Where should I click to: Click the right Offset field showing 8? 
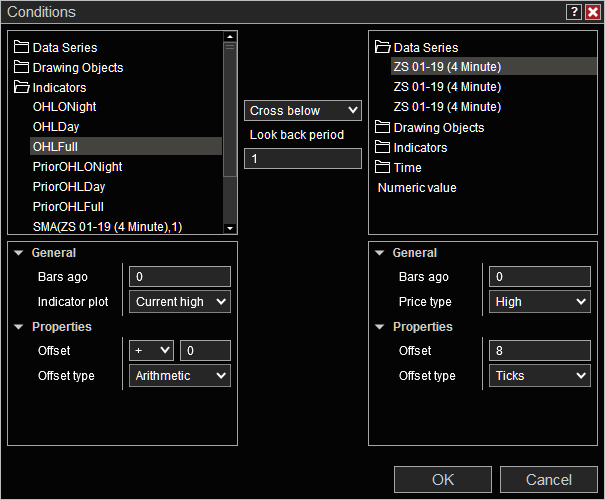[540, 350]
